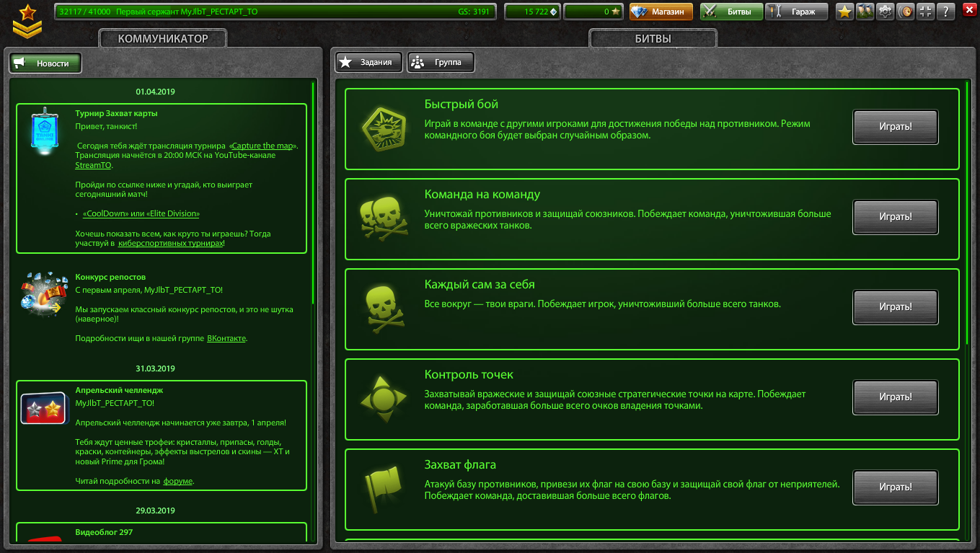The image size is (980, 553).
Task: Open the Группа group panel
Action: coord(441,63)
